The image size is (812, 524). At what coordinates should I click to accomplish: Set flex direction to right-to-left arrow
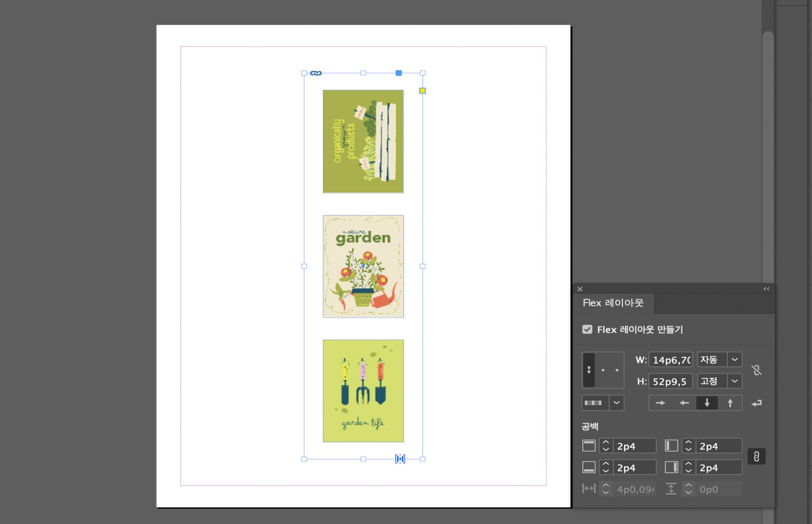click(684, 403)
